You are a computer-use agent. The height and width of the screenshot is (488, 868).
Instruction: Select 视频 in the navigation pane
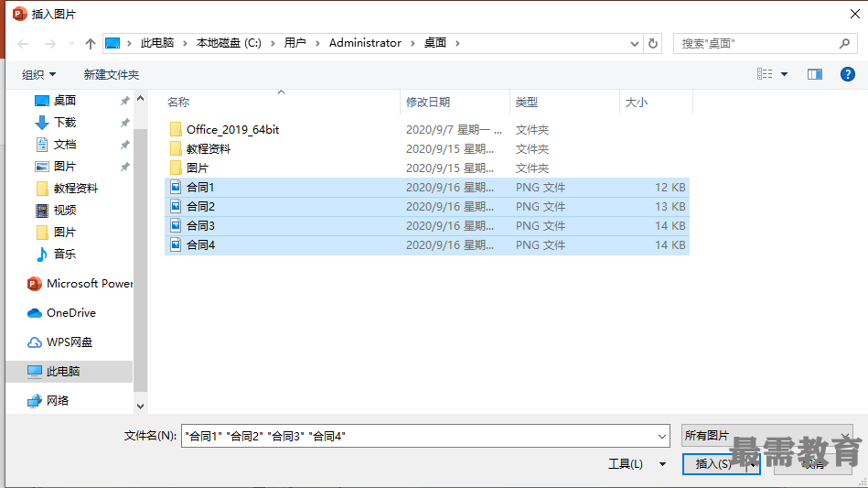point(65,210)
